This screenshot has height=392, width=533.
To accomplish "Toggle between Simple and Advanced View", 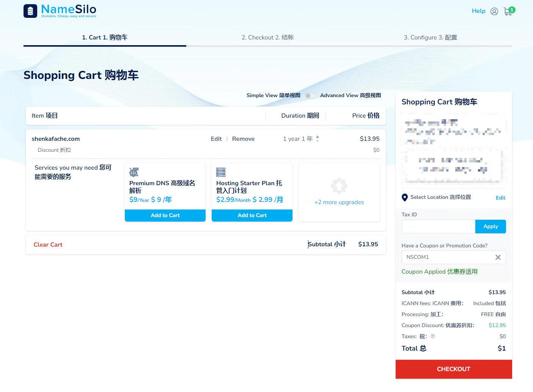I will pyautogui.click(x=310, y=96).
